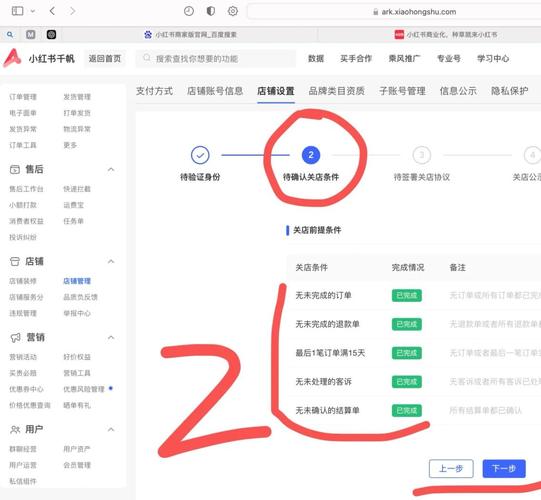Collapse the 用户 section chevron
This screenshot has width=541, height=500.
click(111, 430)
